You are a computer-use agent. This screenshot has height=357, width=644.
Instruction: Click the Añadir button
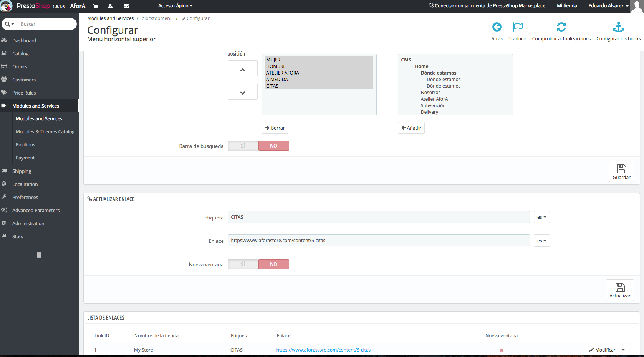pyautogui.click(x=411, y=128)
